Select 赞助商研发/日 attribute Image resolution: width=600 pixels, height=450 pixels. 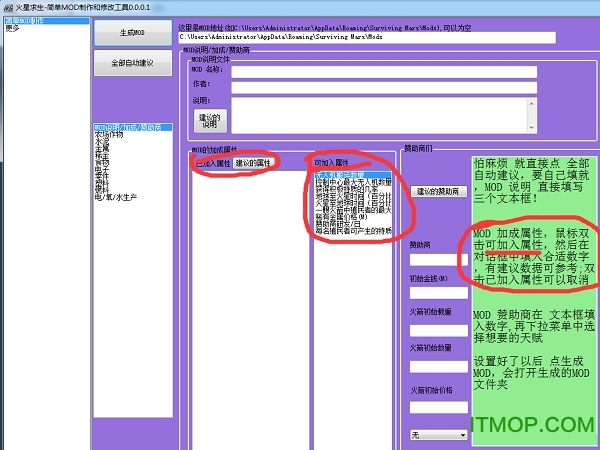pos(353,223)
